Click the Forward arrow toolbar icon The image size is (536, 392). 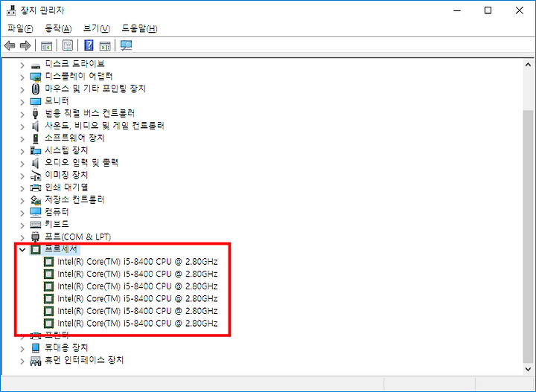(x=25, y=45)
